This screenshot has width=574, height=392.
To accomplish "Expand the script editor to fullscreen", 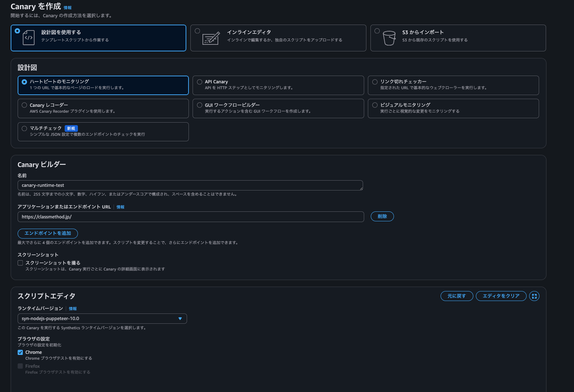I will point(534,296).
